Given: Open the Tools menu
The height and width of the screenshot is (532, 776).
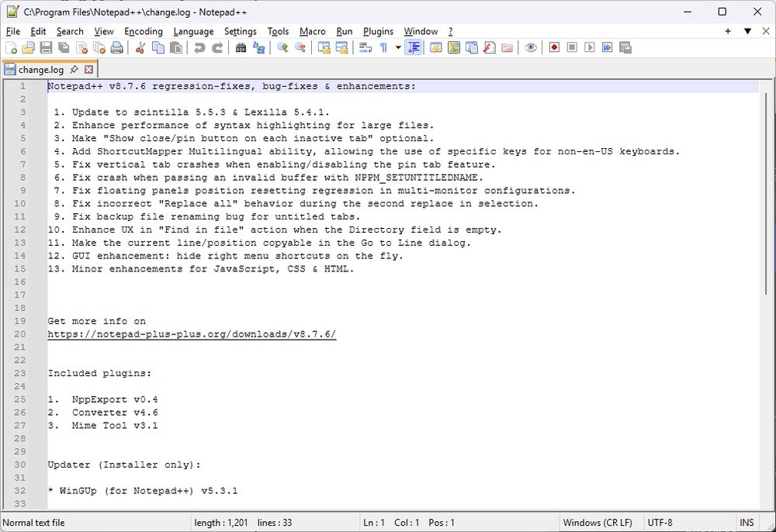Looking at the screenshot, I should (x=278, y=31).
